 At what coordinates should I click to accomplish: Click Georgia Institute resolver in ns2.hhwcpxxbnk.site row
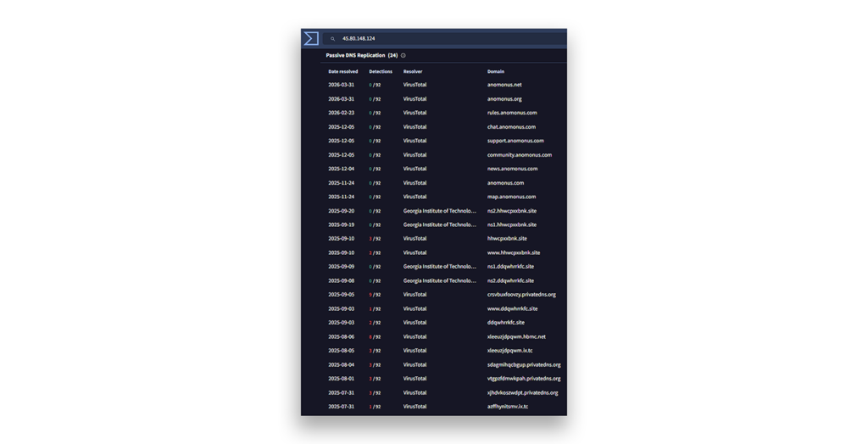click(440, 211)
